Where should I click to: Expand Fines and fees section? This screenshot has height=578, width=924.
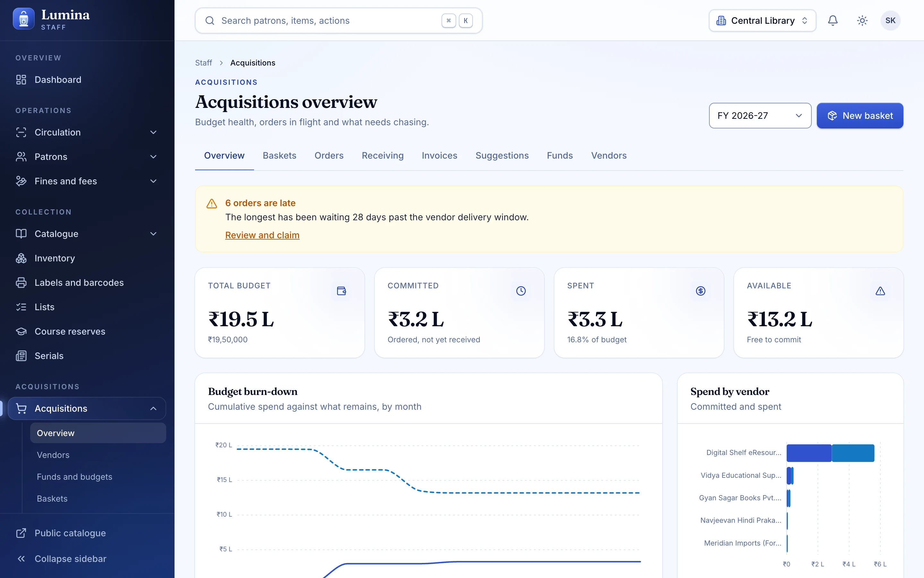(87, 181)
